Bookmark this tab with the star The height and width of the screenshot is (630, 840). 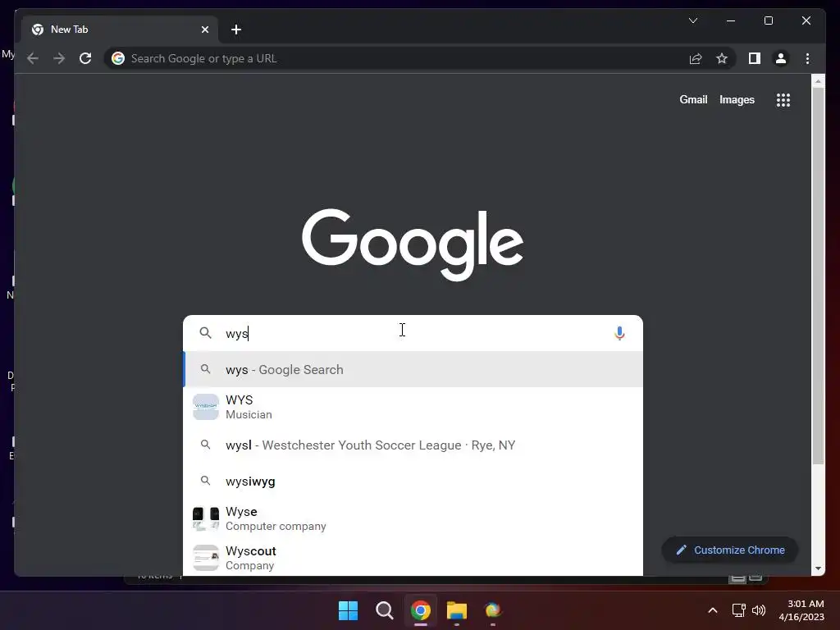pos(722,58)
